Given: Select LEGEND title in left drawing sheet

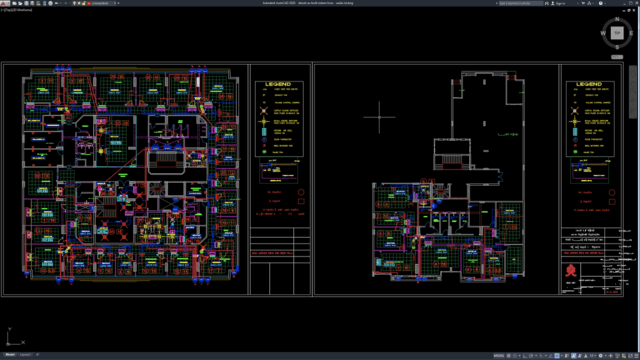Looking at the screenshot, I should click(x=278, y=84).
